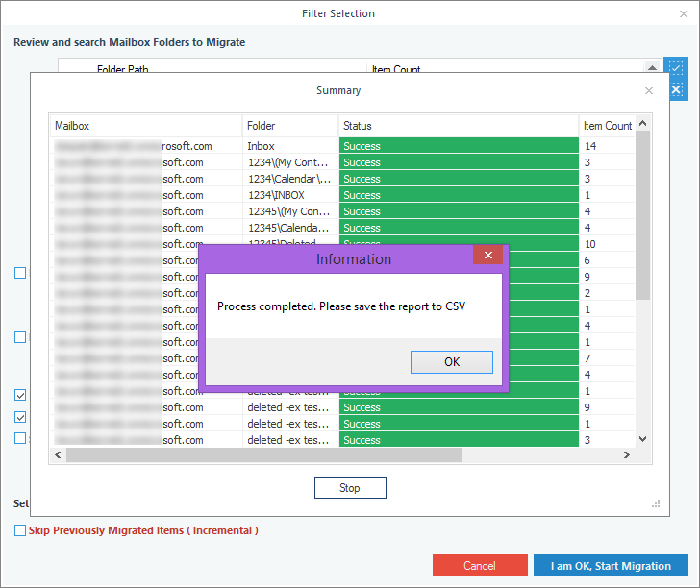
Task: Close the Information dialog with red X
Action: (487, 255)
